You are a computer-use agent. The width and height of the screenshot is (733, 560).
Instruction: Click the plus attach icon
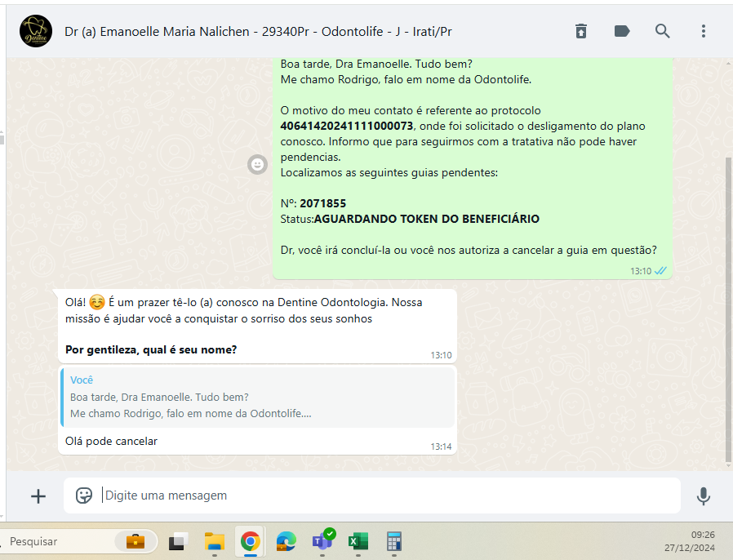38,496
